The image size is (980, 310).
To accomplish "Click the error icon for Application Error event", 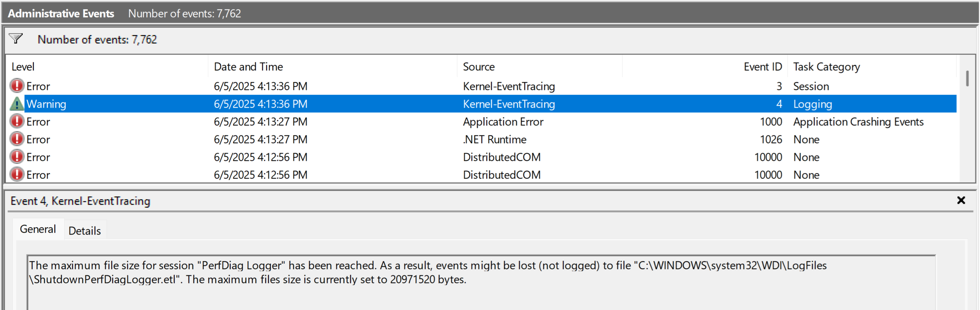I will pos(17,122).
